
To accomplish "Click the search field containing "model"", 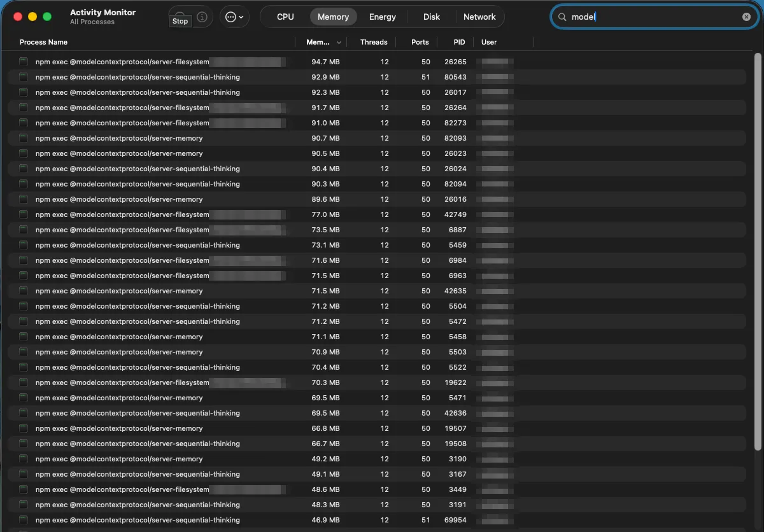I will point(654,17).
